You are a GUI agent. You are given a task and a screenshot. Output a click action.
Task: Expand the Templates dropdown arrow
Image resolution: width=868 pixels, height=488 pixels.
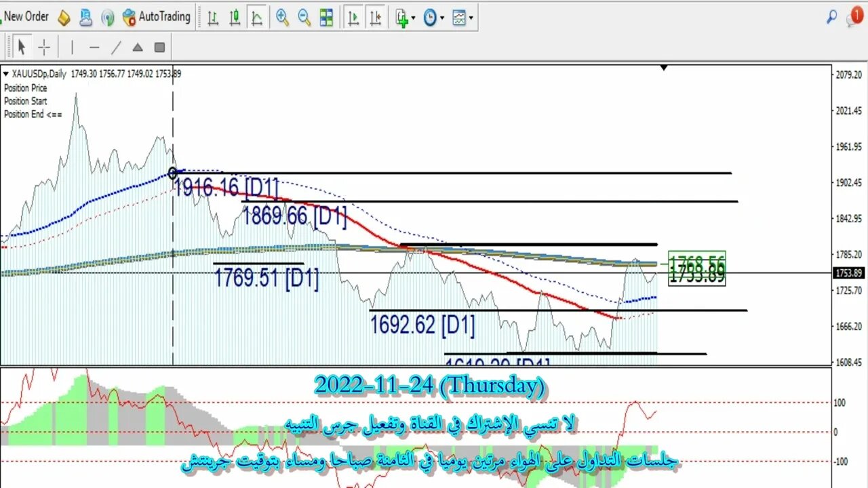point(471,18)
